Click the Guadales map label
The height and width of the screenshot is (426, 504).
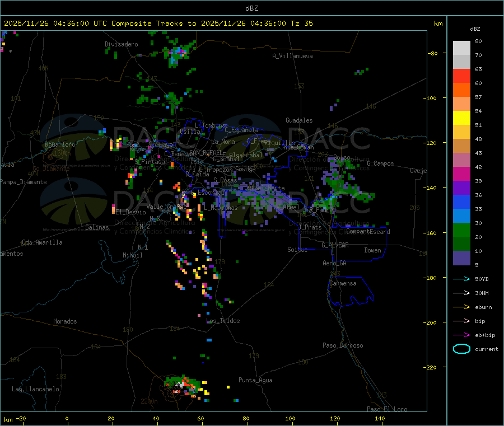(x=299, y=120)
